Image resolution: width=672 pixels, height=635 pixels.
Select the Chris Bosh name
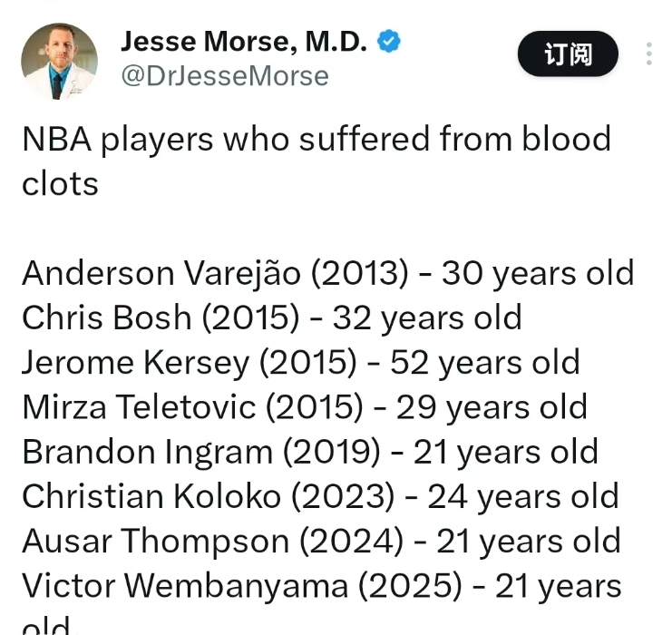click(107, 317)
